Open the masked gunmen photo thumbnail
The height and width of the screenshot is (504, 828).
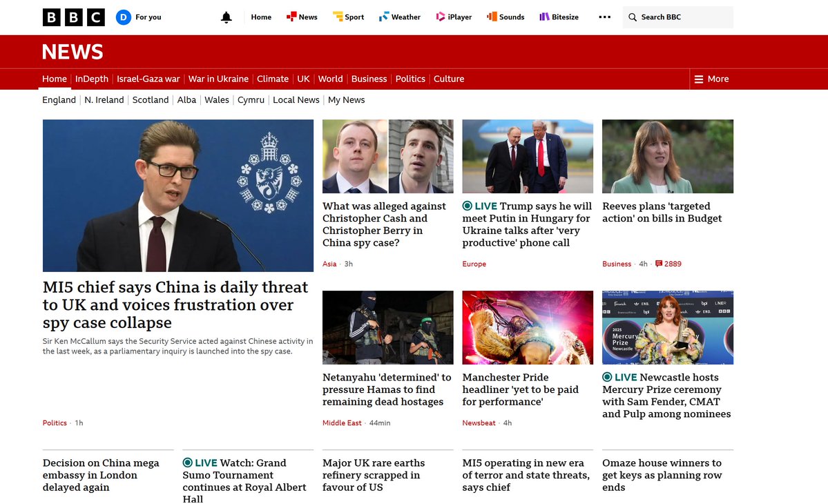click(388, 327)
